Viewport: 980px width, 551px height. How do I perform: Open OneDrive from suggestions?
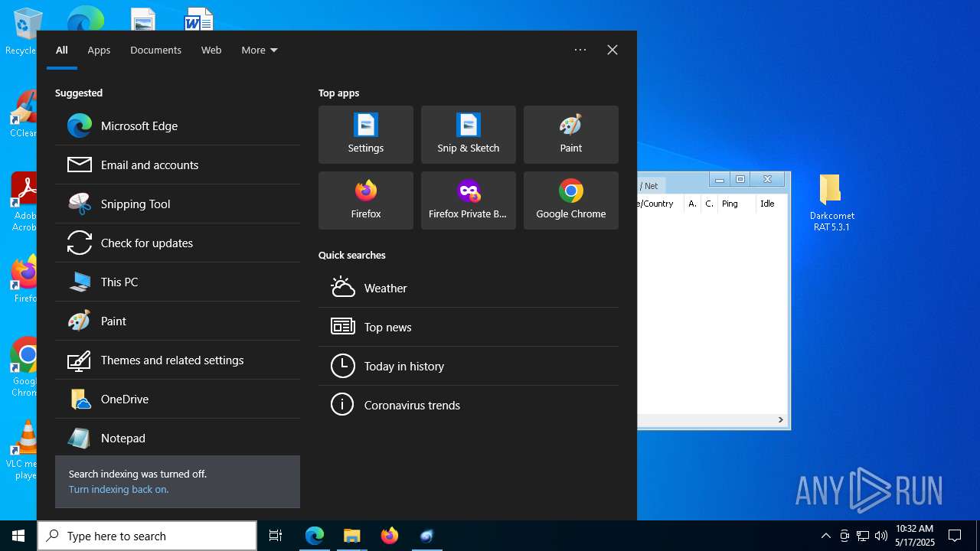pyautogui.click(x=178, y=399)
